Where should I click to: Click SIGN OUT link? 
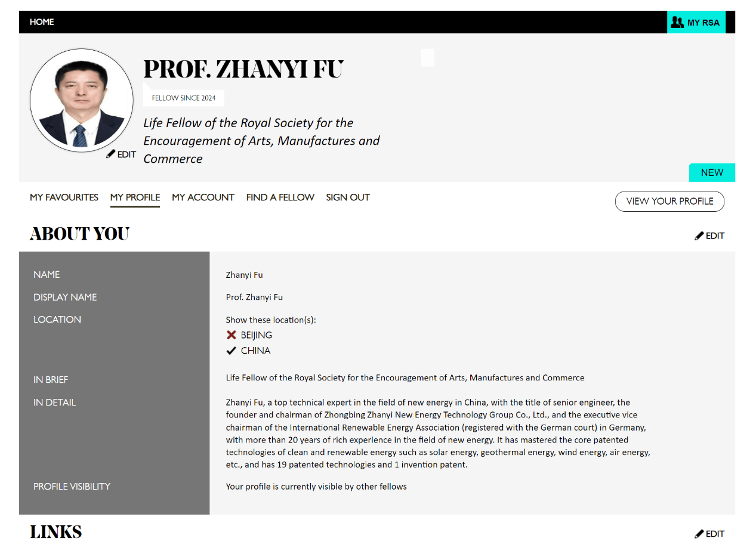(348, 197)
